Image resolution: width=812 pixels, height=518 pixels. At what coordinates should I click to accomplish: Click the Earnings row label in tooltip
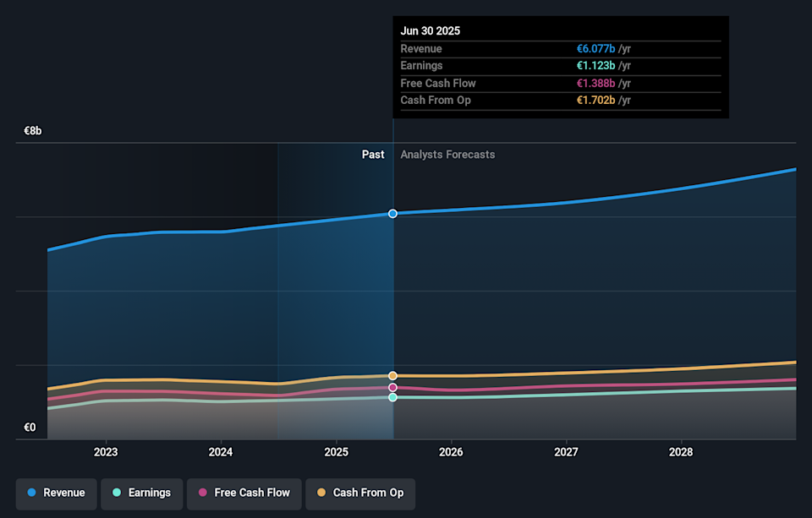click(421, 66)
